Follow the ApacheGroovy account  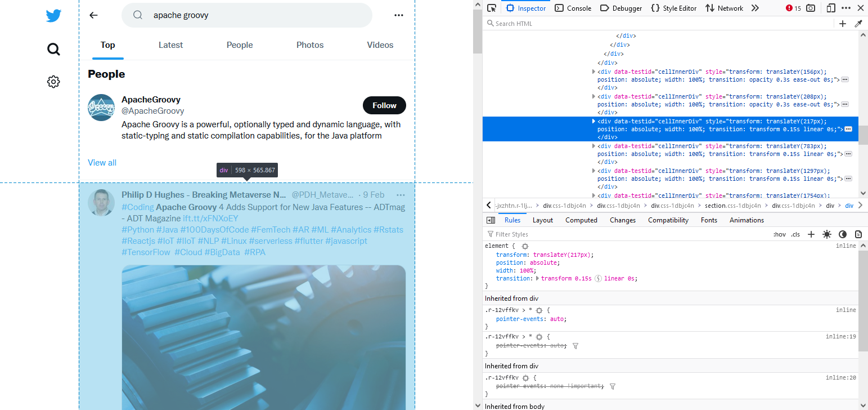[384, 105]
